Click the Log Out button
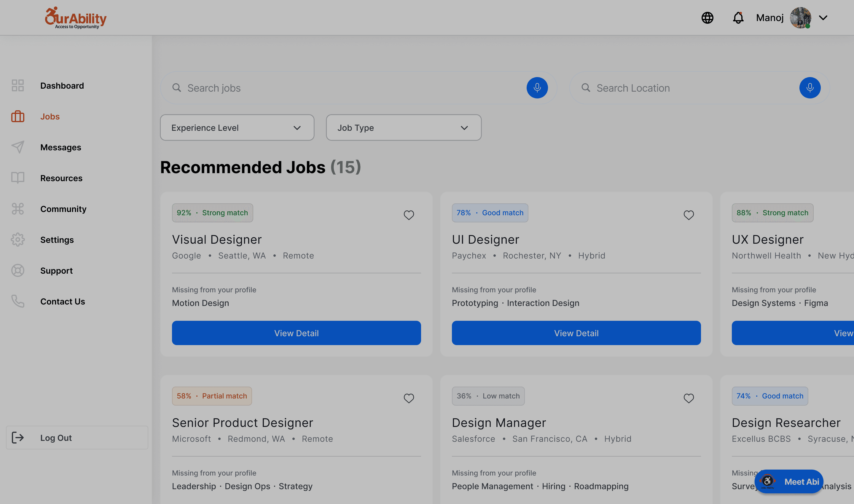 (x=77, y=438)
